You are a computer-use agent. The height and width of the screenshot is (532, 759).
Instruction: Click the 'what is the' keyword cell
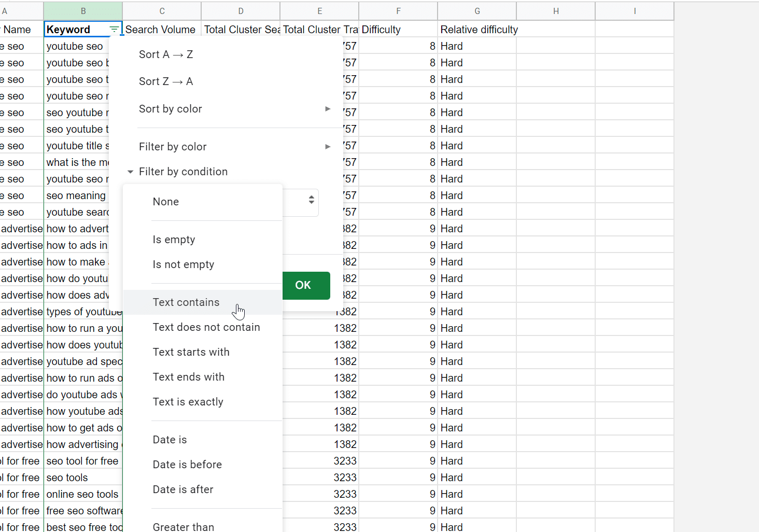76,162
